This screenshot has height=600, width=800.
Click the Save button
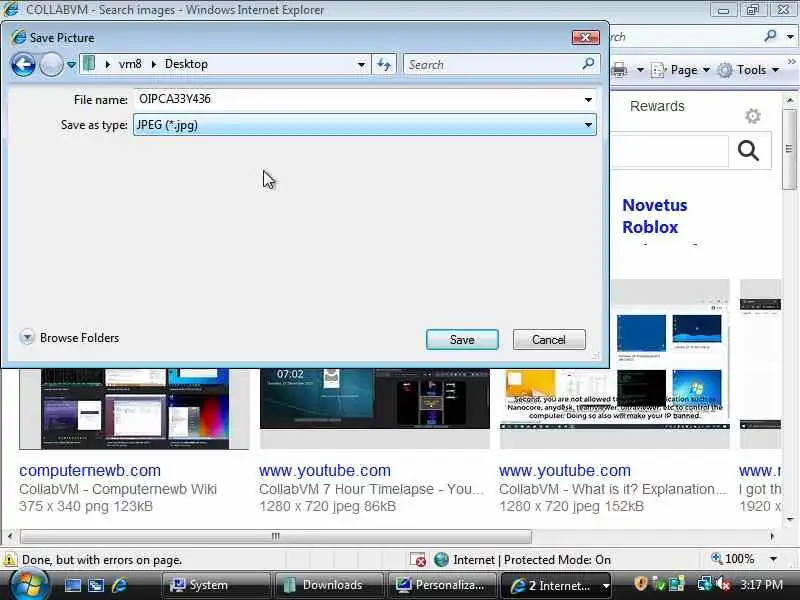click(x=462, y=340)
